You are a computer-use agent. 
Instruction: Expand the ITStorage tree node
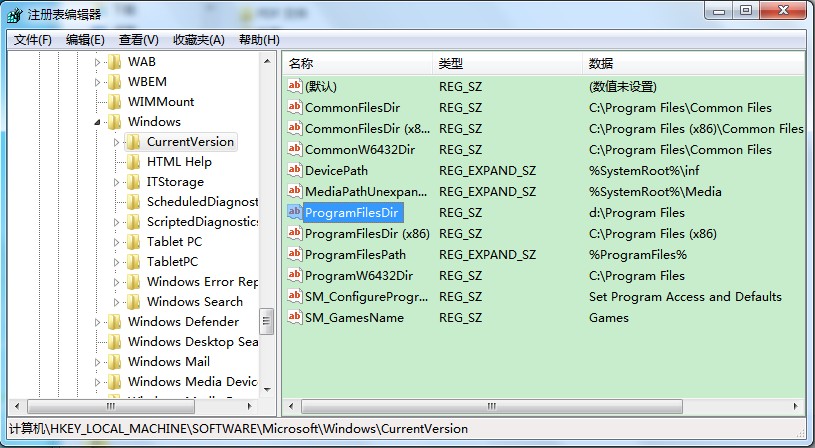point(116,182)
